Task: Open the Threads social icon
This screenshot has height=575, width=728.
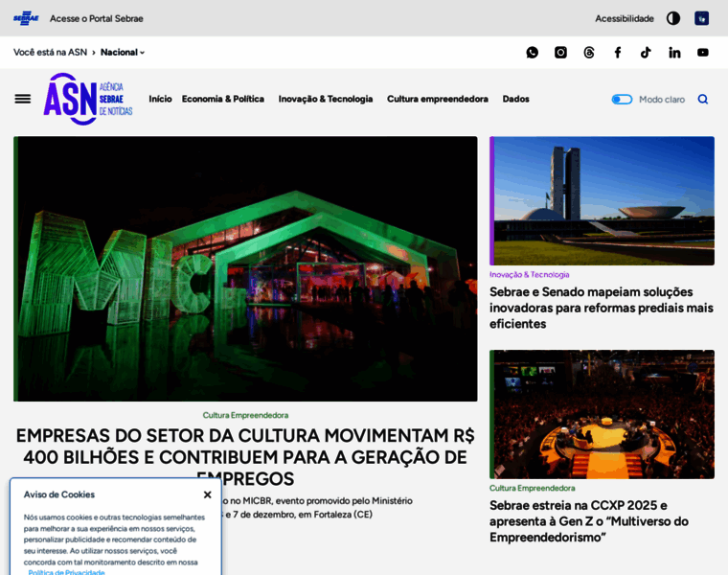Action: [589, 53]
